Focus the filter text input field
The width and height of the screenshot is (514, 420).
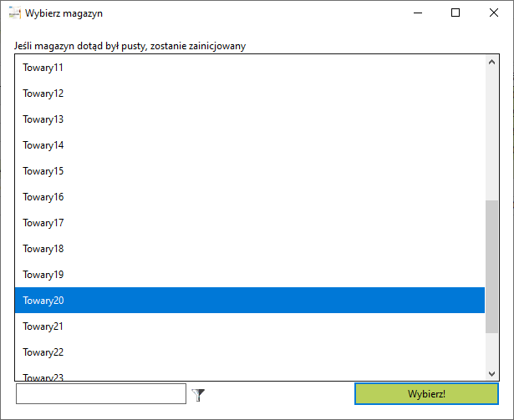(x=101, y=394)
